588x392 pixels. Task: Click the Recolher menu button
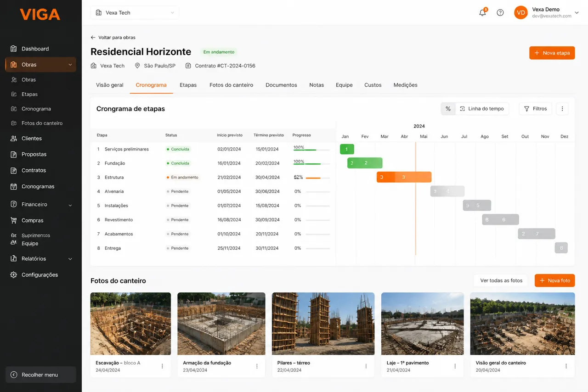point(40,375)
